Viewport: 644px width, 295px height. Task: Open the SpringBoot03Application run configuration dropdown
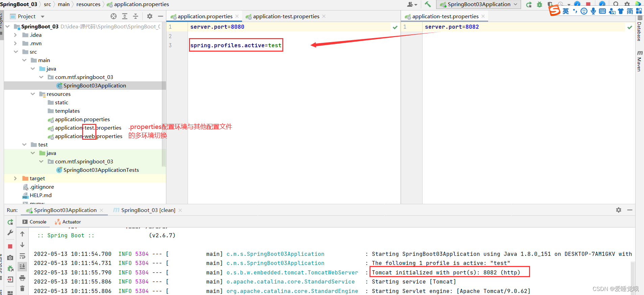click(x=479, y=4)
